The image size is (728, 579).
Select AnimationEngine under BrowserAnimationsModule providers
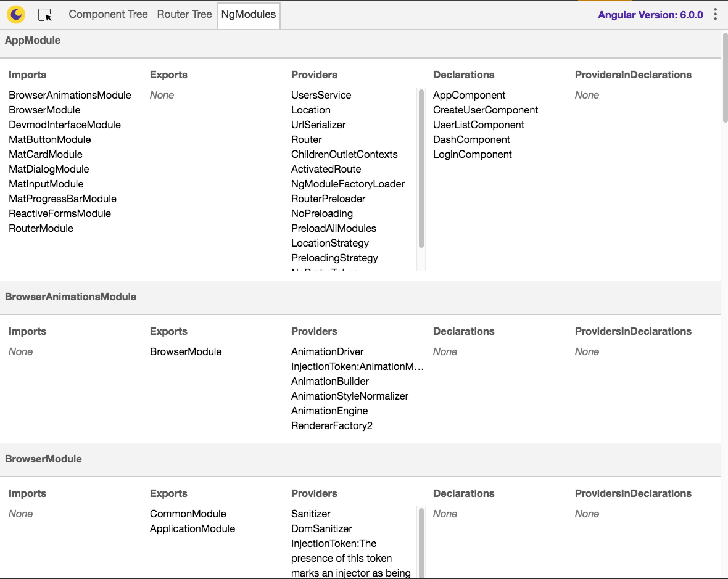tap(329, 411)
